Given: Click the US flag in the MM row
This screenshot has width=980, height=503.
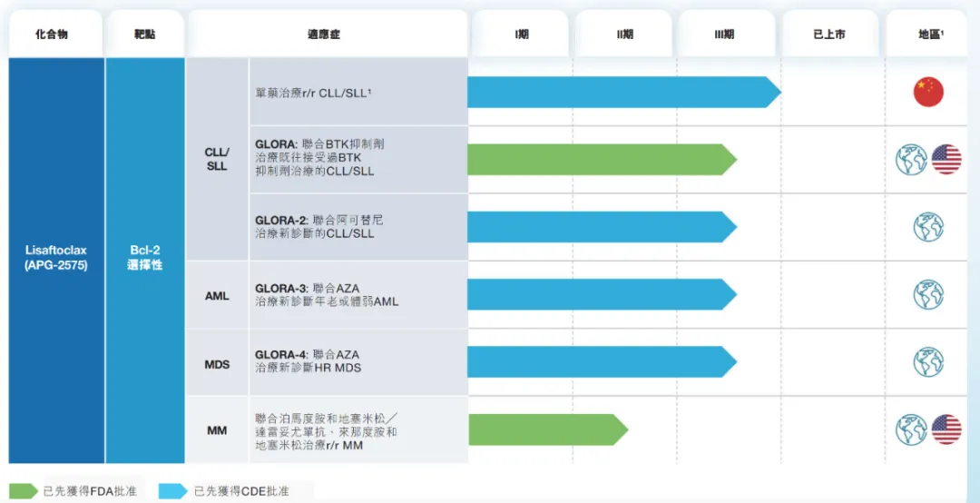Looking at the screenshot, I should coord(946,429).
